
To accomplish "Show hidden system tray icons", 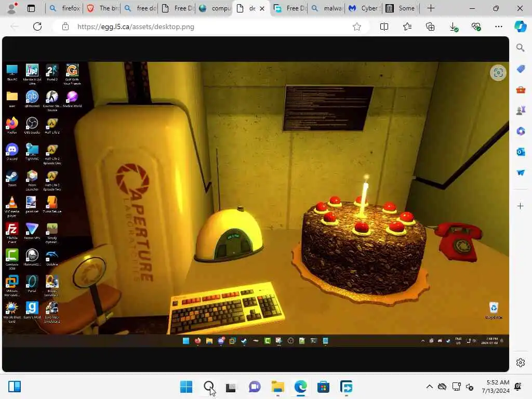I will pos(429,387).
